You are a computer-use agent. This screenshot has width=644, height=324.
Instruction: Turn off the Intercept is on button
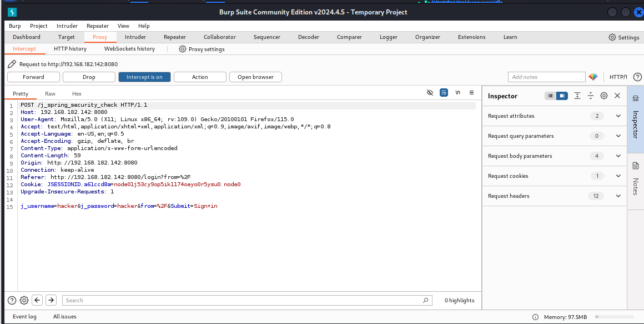coord(144,77)
